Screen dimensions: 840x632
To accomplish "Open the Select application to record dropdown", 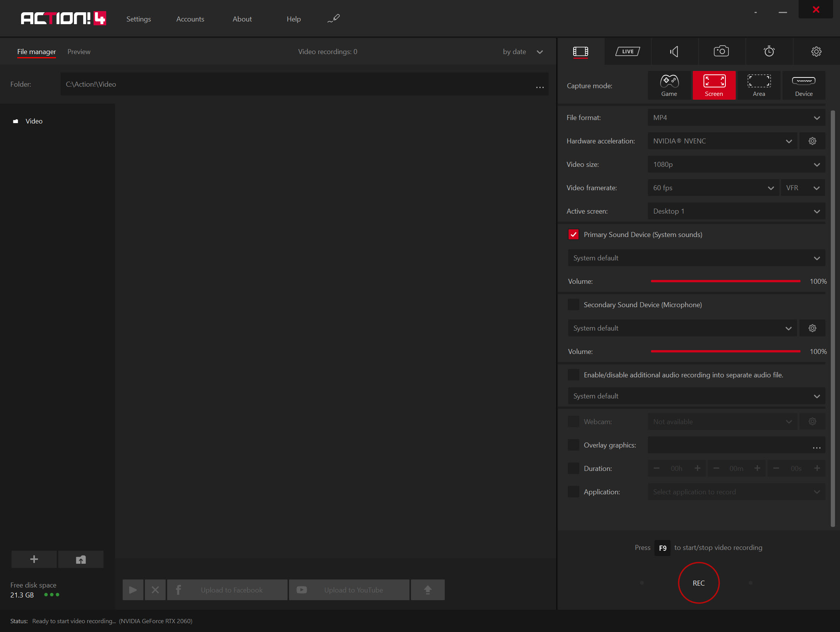I will [x=736, y=492].
